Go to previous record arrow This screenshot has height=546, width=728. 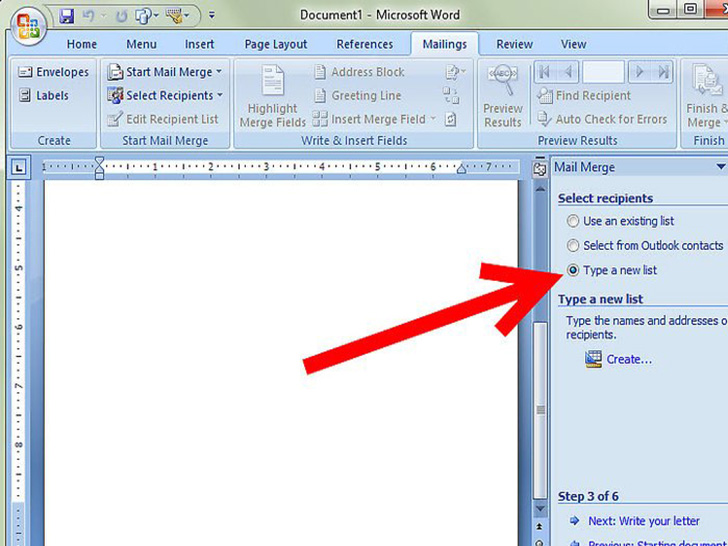[568, 72]
